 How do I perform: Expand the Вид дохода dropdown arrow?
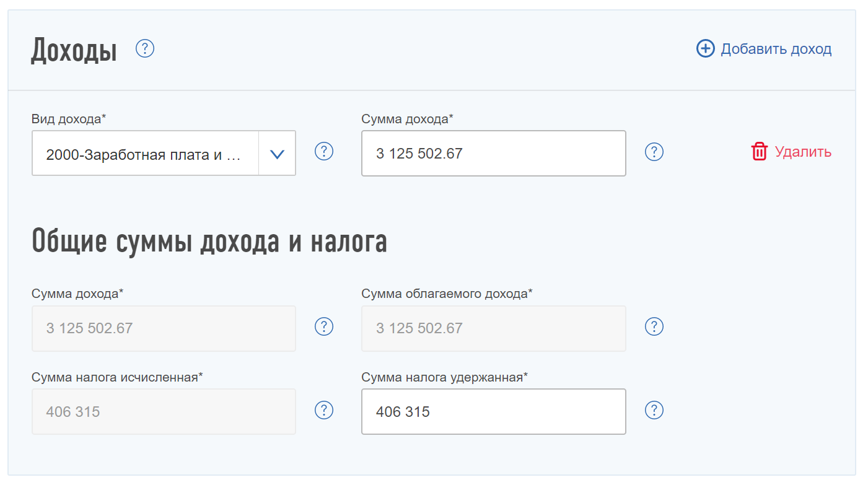click(277, 154)
